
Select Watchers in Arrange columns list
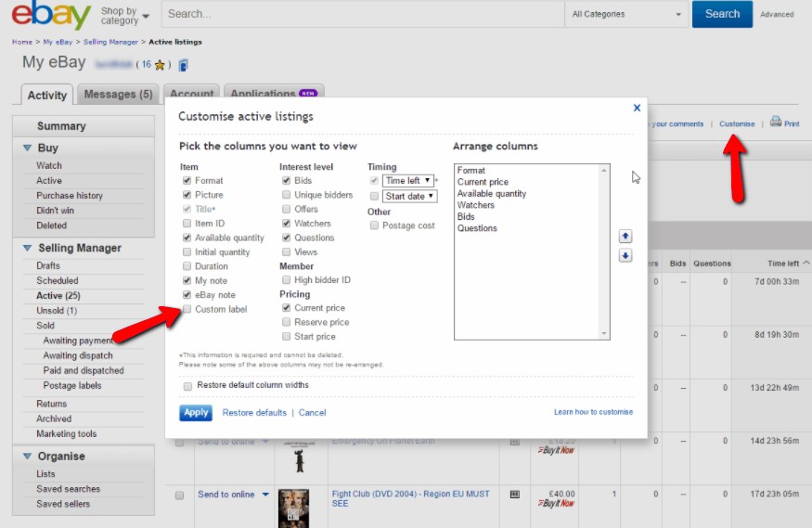(x=475, y=205)
